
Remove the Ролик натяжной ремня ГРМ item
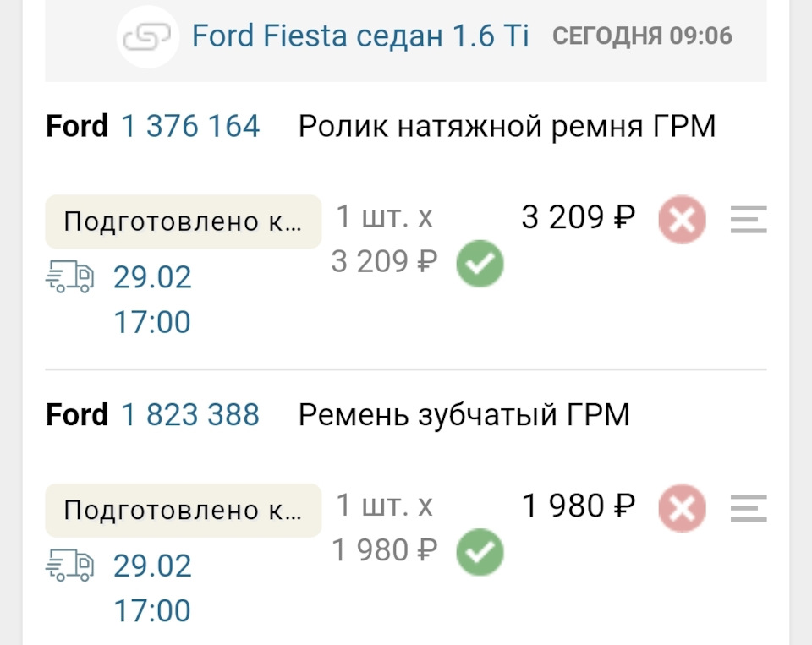(682, 221)
